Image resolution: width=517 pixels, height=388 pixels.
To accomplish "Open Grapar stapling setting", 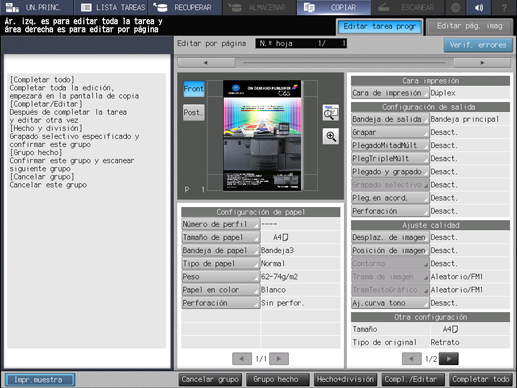I will point(390,132).
